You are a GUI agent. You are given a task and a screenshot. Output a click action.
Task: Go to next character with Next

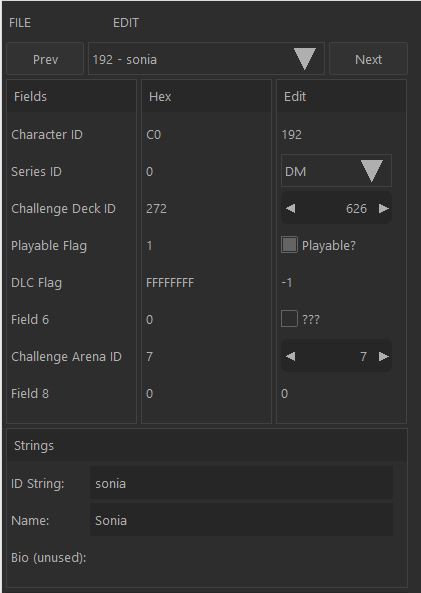pyautogui.click(x=368, y=59)
